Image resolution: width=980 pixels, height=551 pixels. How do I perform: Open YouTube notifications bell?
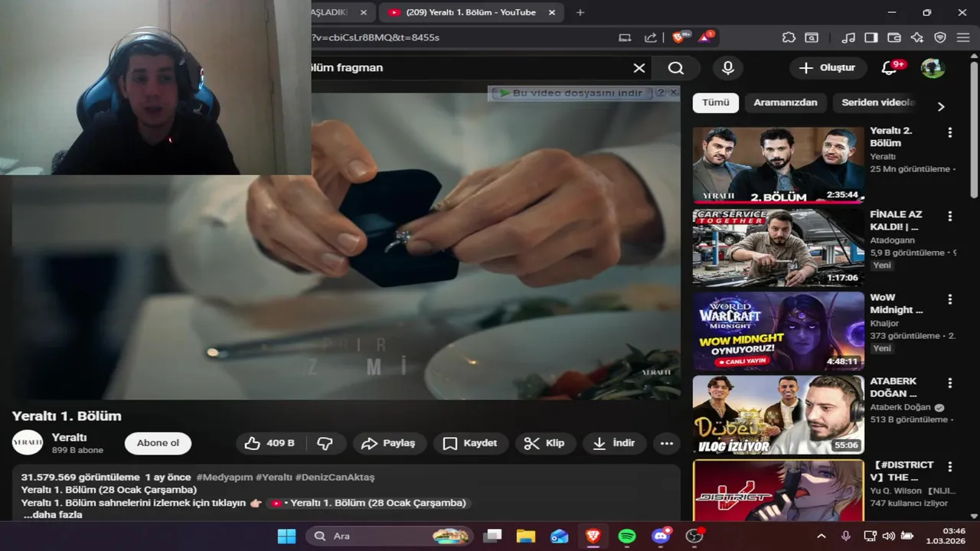pyautogui.click(x=889, y=68)
